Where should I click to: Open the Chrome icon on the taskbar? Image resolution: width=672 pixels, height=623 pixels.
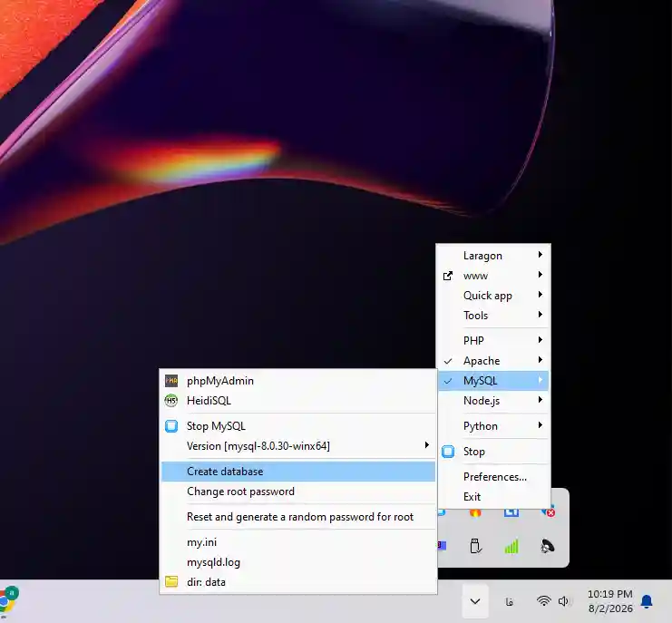coord(8,600)
